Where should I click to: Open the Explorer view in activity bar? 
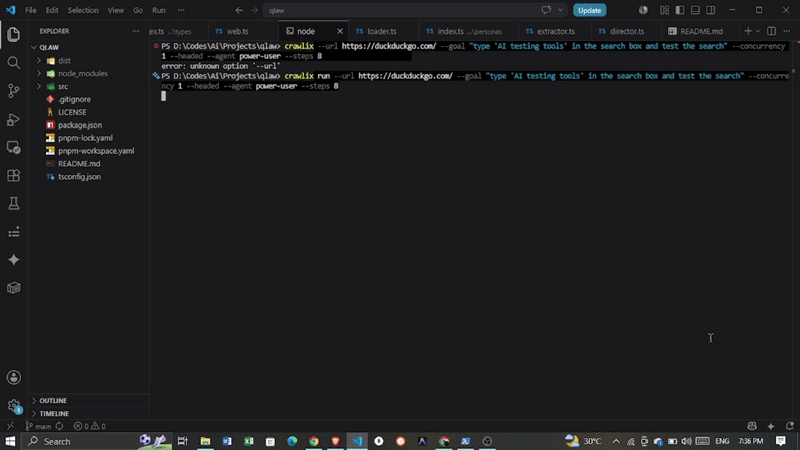[14, 35]
